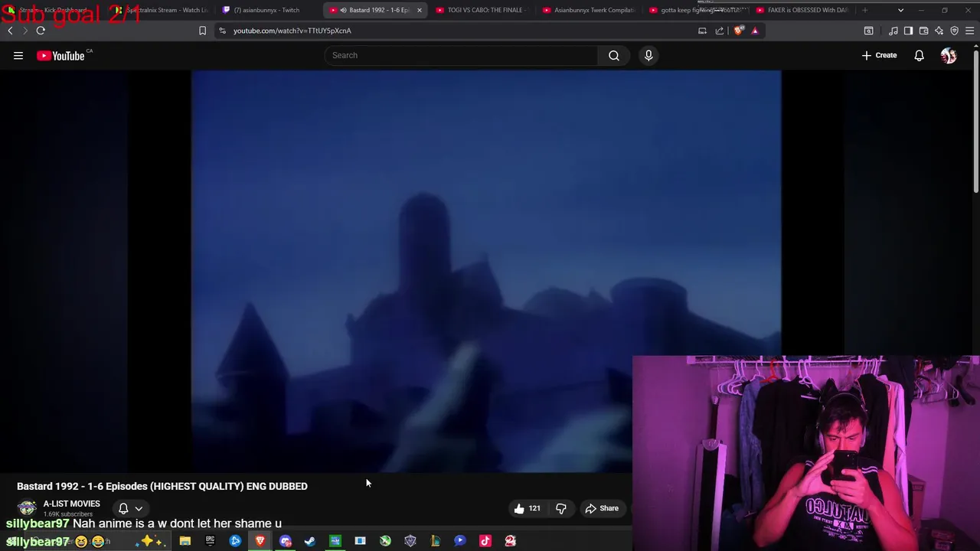980x551 pixels.
Task: Open site information icon beside URL
Action: click(x=222, y=31)
